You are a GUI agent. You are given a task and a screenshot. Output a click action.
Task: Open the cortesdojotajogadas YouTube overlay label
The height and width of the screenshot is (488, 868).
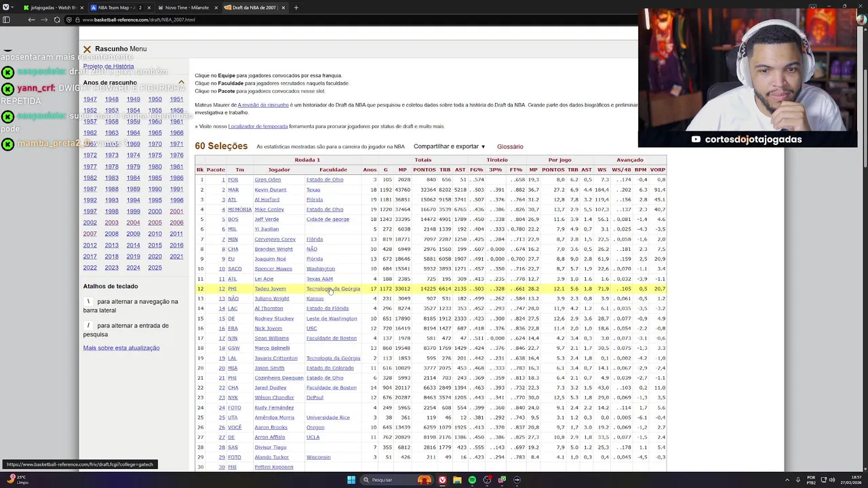tap(746, 139)
